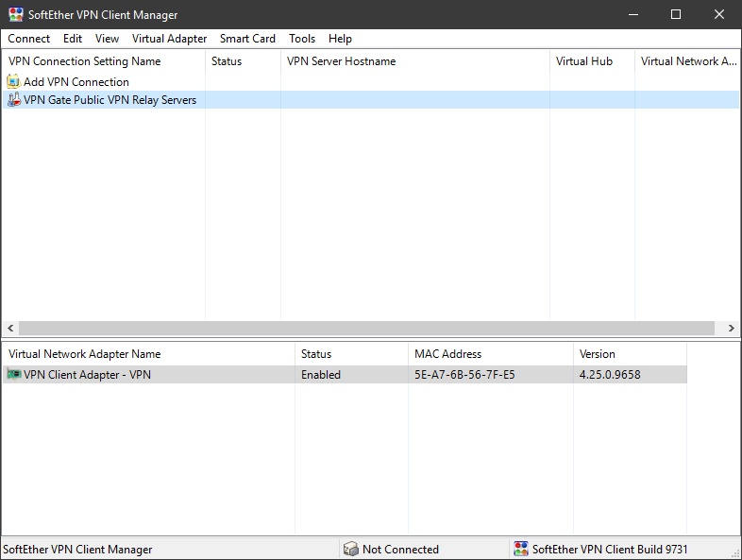Viewport: 742px width, 560px height.
Task: Click the MAC address 5E-A7-6B-56-7F-E5
Action: pyautogui.click(x=464, y=375)
